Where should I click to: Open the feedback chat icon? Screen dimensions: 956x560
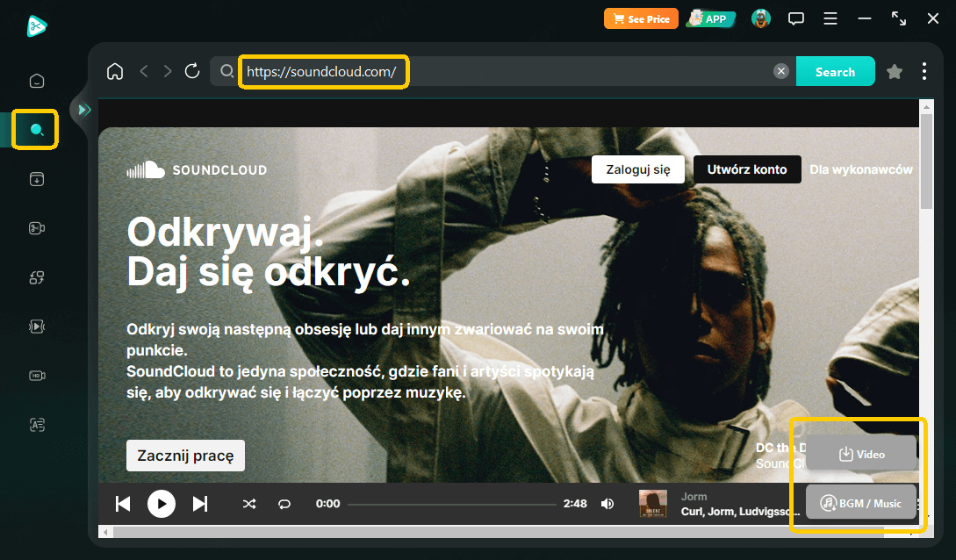click(795, 19)
